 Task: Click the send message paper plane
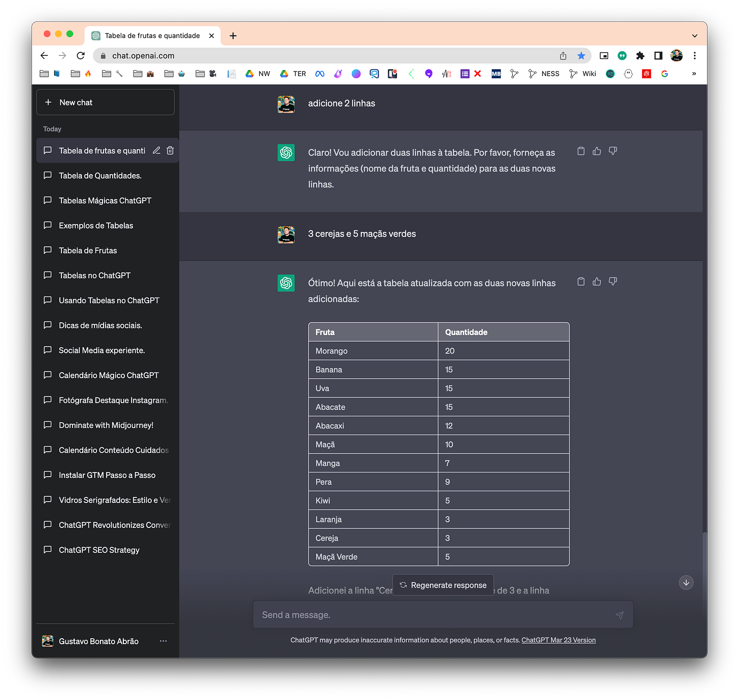pyautogui.click(x=620, y=615)
